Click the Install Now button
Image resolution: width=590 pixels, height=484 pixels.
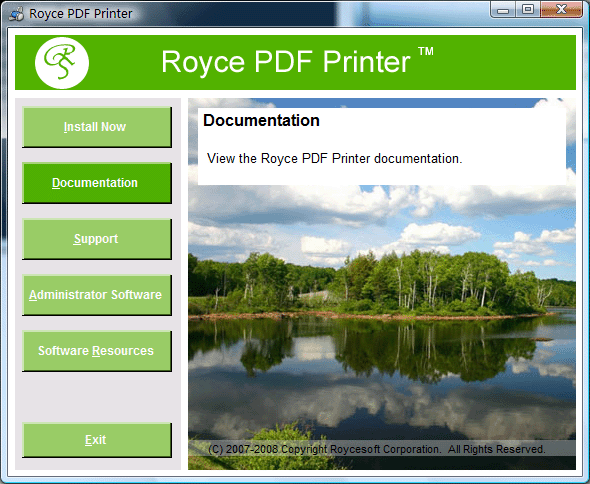click(97, 127)
